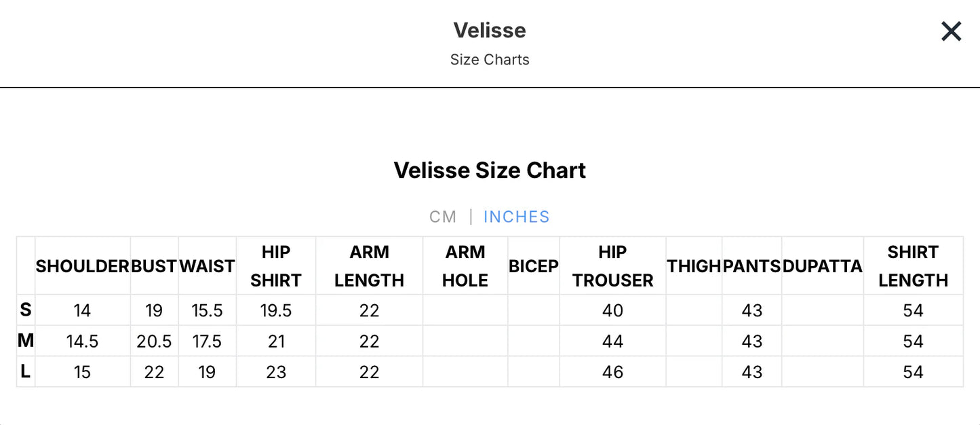Click the Velisse title heading
The height and width of the screenshot is (425, 980).
click(490, 30)
